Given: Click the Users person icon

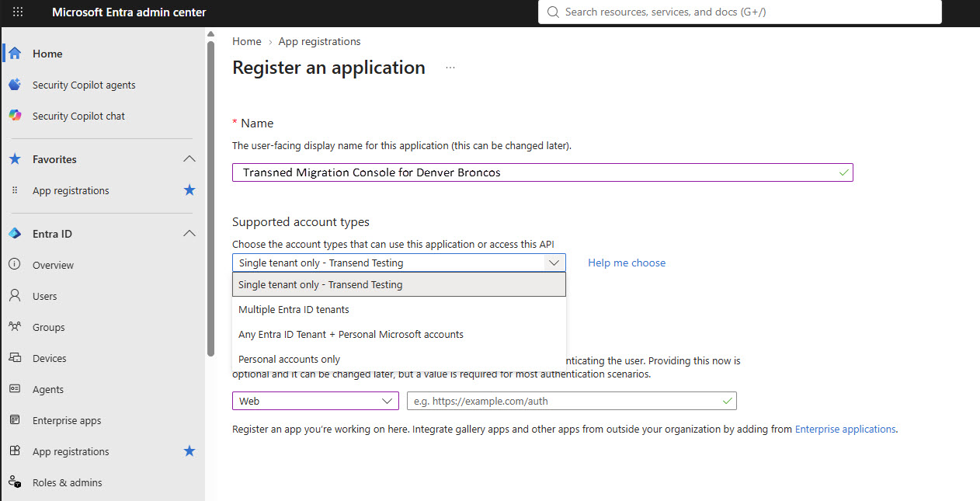Looking at the screenshot, I should (15, 296).
